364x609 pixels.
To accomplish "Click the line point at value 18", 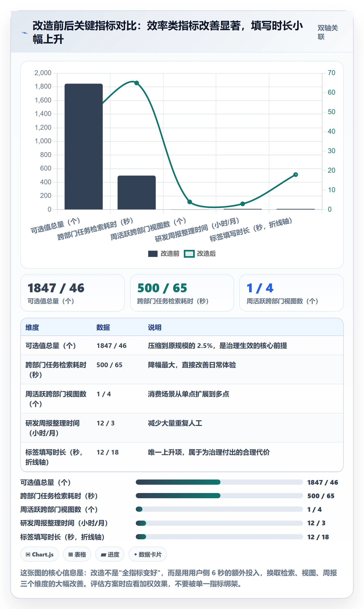I will pyautogui.click(x=295, y=174).
